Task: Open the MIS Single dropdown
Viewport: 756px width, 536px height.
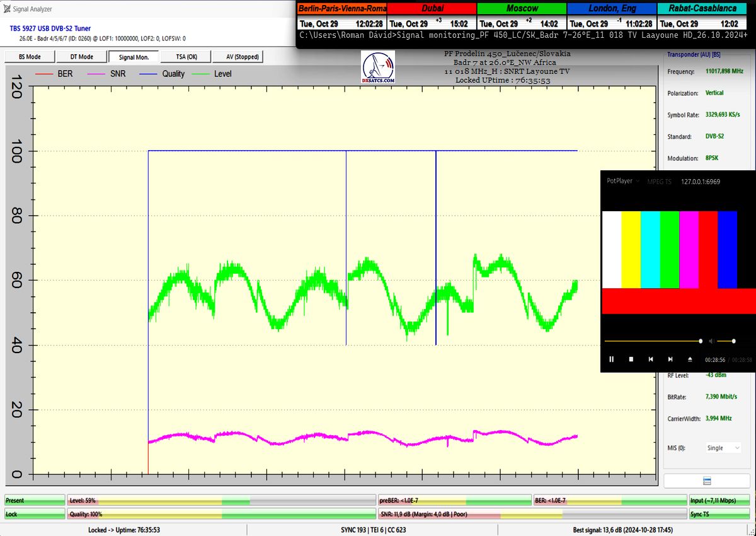Action: [723, 448]
